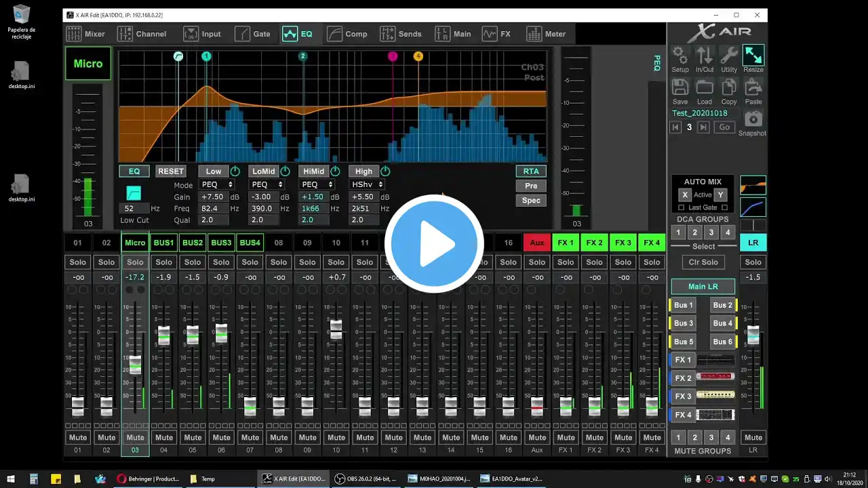Save the scene with the Save icon

pos(680,87)
